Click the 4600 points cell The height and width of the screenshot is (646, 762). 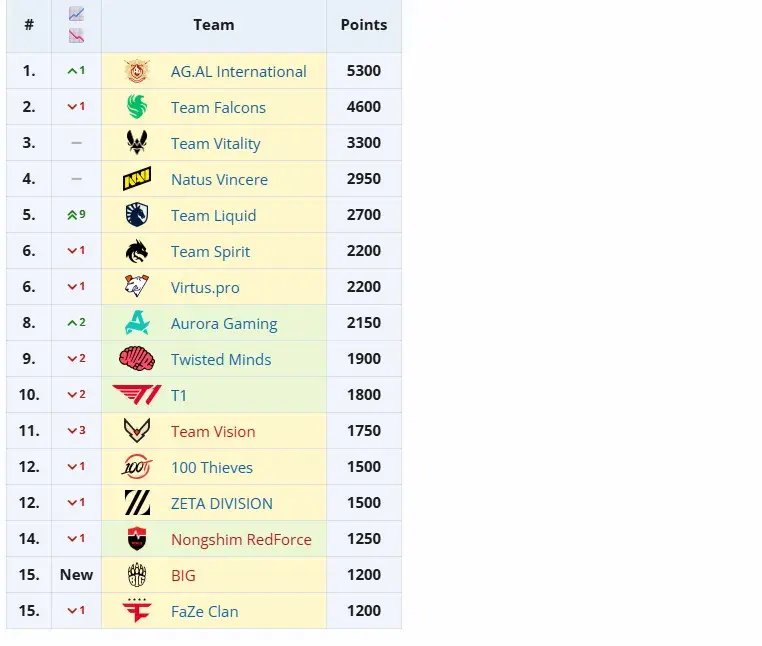364,107
